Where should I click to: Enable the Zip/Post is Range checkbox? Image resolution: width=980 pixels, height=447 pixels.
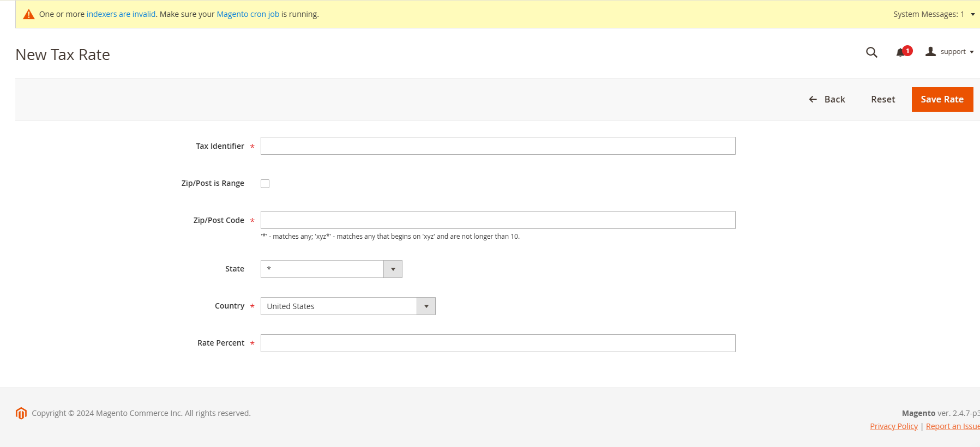pos(265,184)
